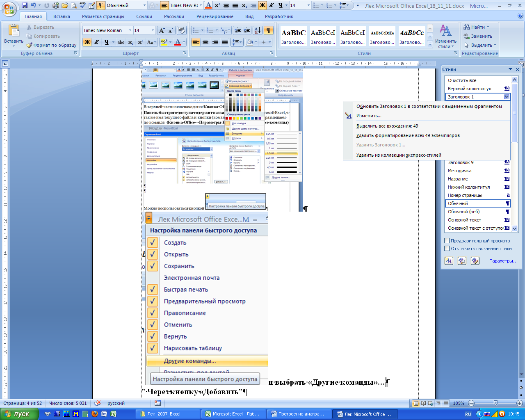Screen dimensions: 525x420
Task: Toggle Underline (Ч) in ribbon Font group
Action: (106, 42)
